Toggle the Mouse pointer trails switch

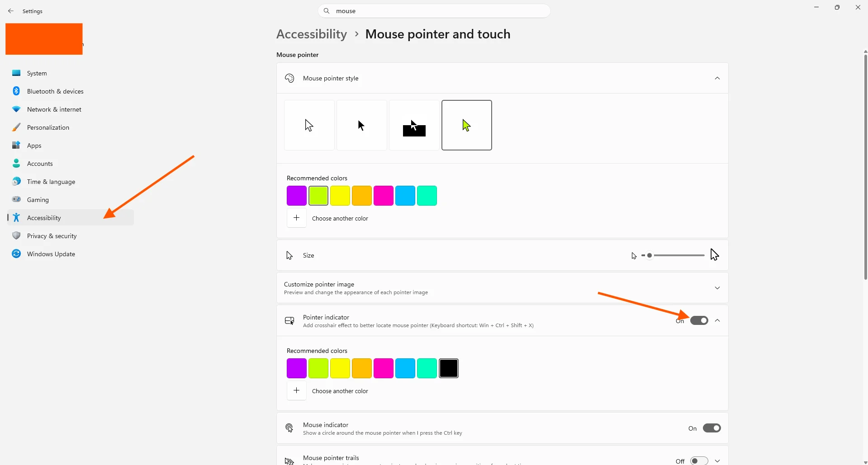pos(699,461)
